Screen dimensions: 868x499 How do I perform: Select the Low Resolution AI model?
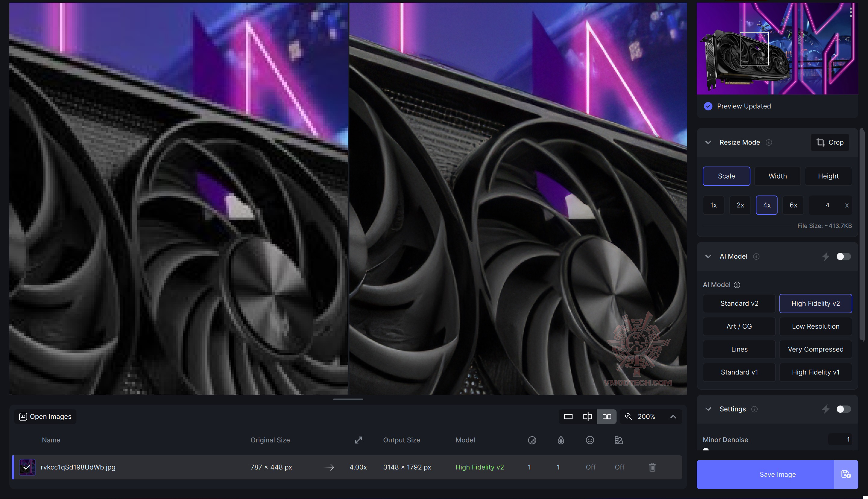click(x=815, y=326)
